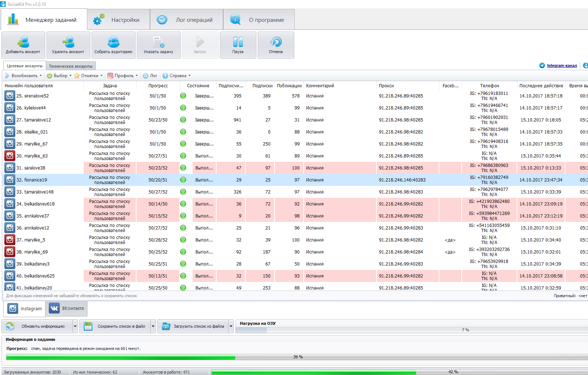The height and width of the screenshot is (375, 588).
Task: Click the Телефон column header
Action: [489, 86]
